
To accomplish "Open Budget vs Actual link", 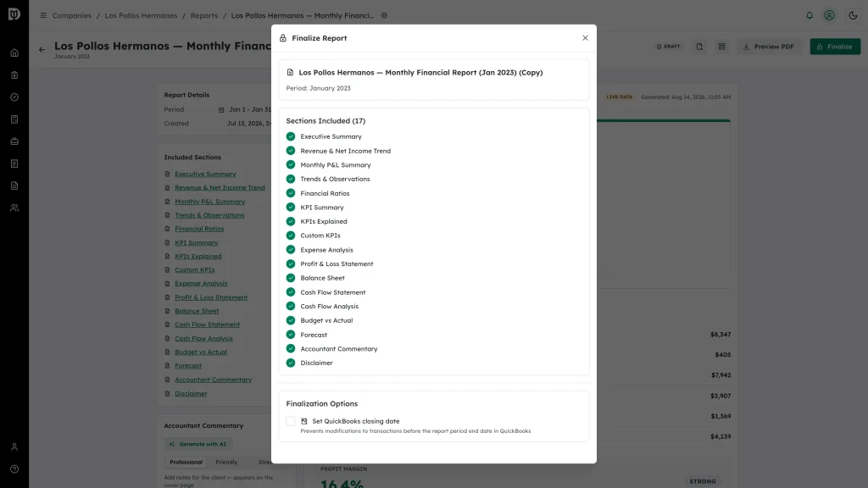I will (201, 352).
